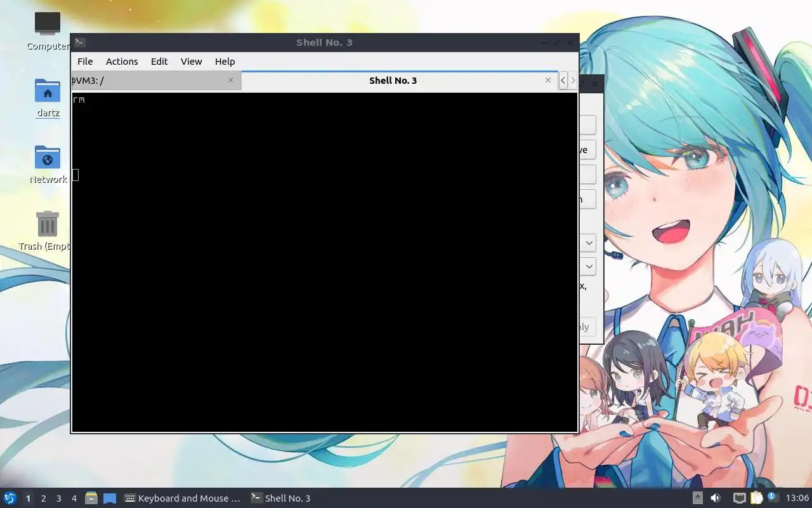Open the update notifier tray icon

tap(773, 497)
